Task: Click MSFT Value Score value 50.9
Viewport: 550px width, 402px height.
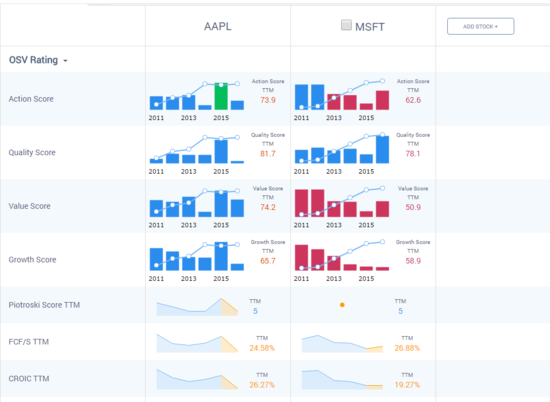Action: [x=413, y=207]
